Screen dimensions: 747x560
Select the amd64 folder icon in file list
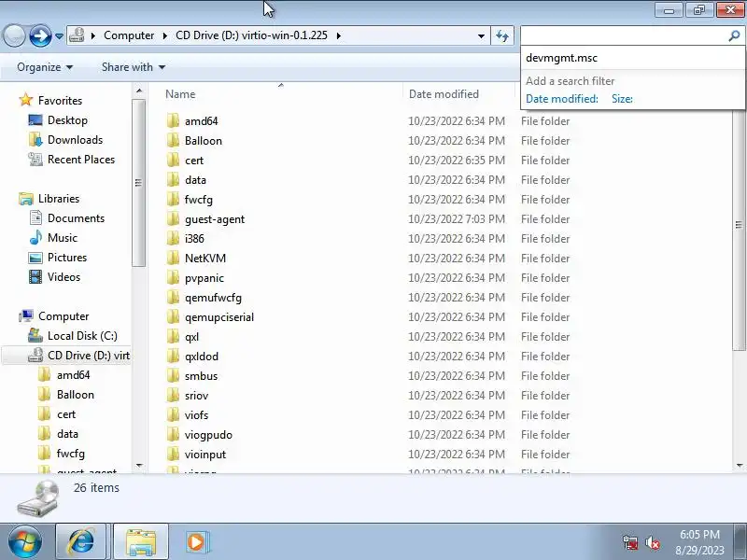pos(174,120)
